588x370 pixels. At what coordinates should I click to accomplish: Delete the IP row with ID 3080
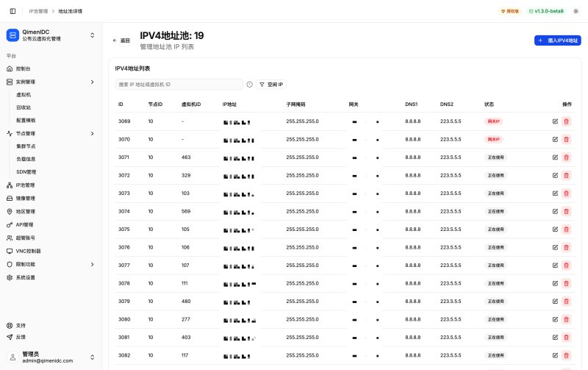click(x=566, y=319)
